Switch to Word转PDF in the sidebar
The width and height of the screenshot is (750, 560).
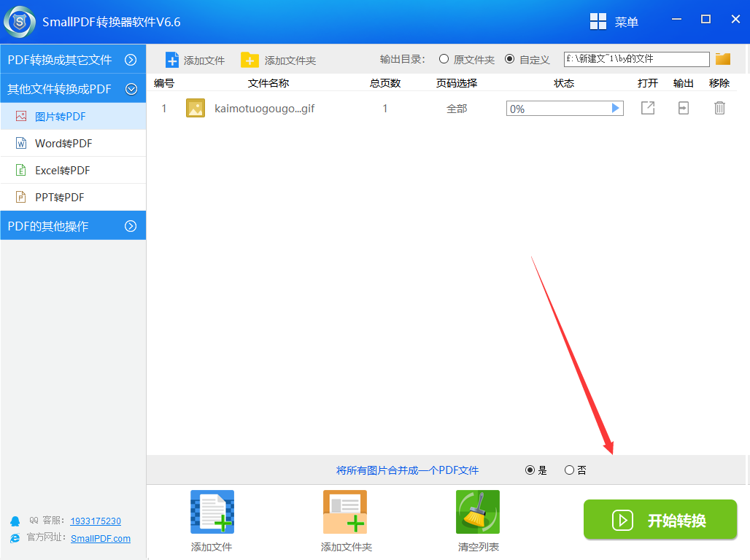(x=63, y=144)
